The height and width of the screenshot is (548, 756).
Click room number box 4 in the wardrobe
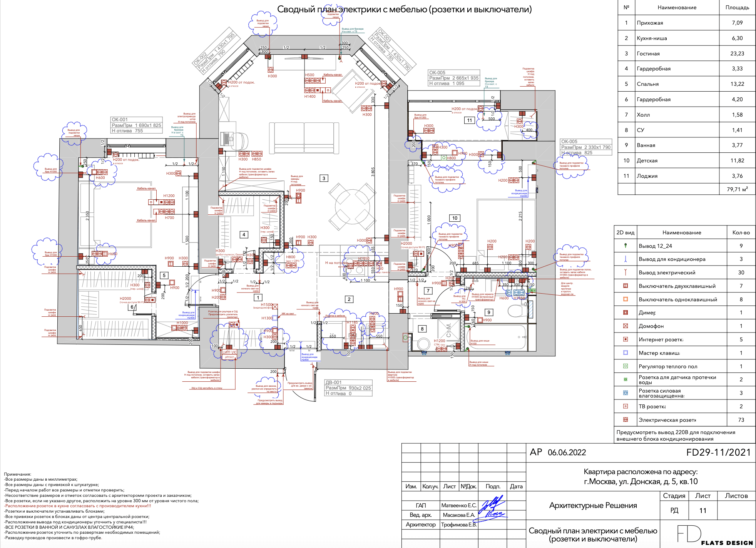(x=244, y=234)
